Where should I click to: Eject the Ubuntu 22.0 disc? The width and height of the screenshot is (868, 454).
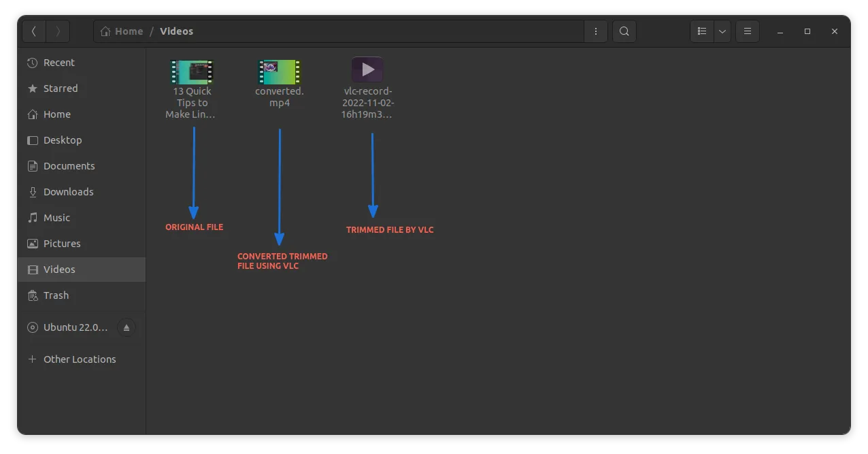coord(126,327)
